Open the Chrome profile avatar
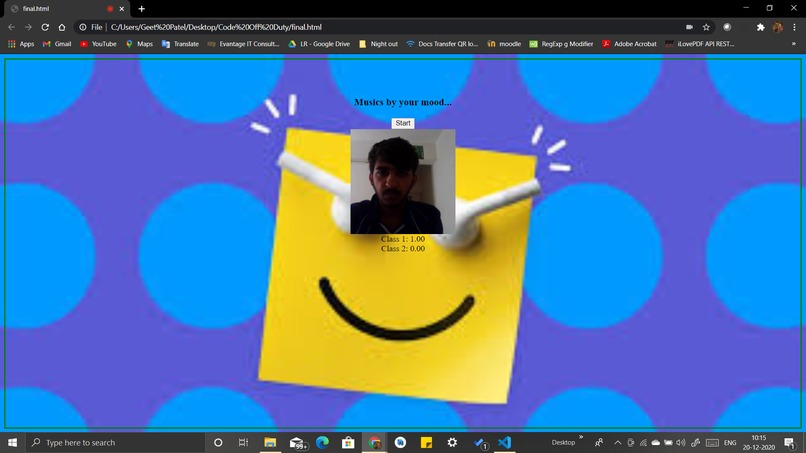Viewport: 806px width, 453px height. (778, 27)
